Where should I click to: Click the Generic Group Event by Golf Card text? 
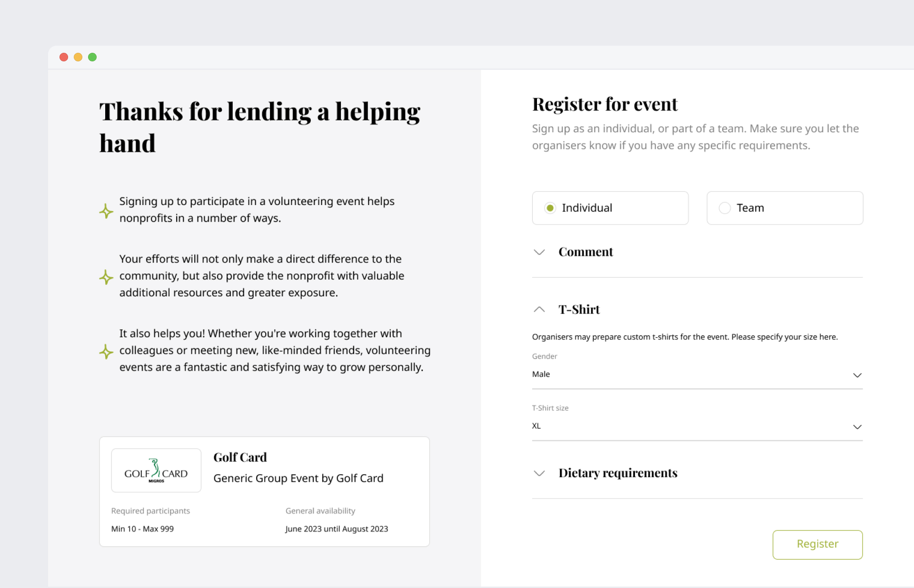click(x=298, y=478)
